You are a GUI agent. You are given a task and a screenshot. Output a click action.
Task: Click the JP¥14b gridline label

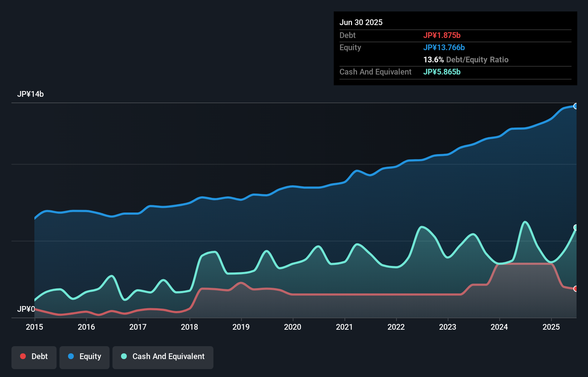pos(30,94)
